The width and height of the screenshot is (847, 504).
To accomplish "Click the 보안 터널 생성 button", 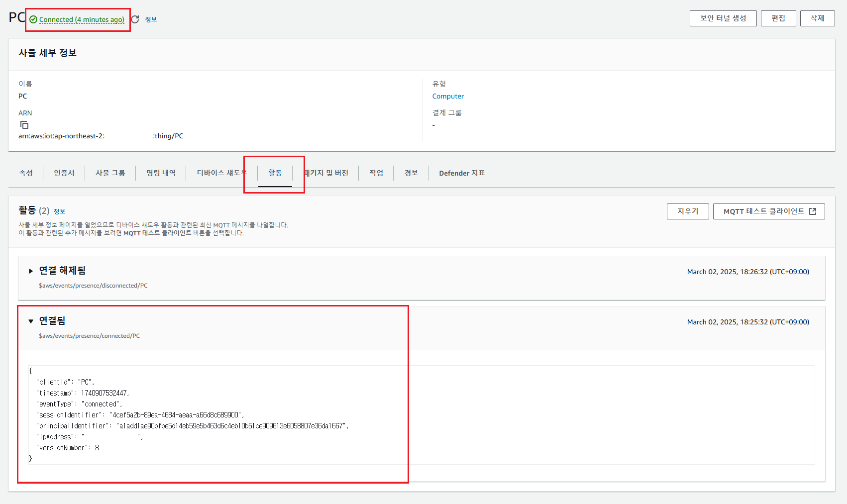I will coord(723,18).
